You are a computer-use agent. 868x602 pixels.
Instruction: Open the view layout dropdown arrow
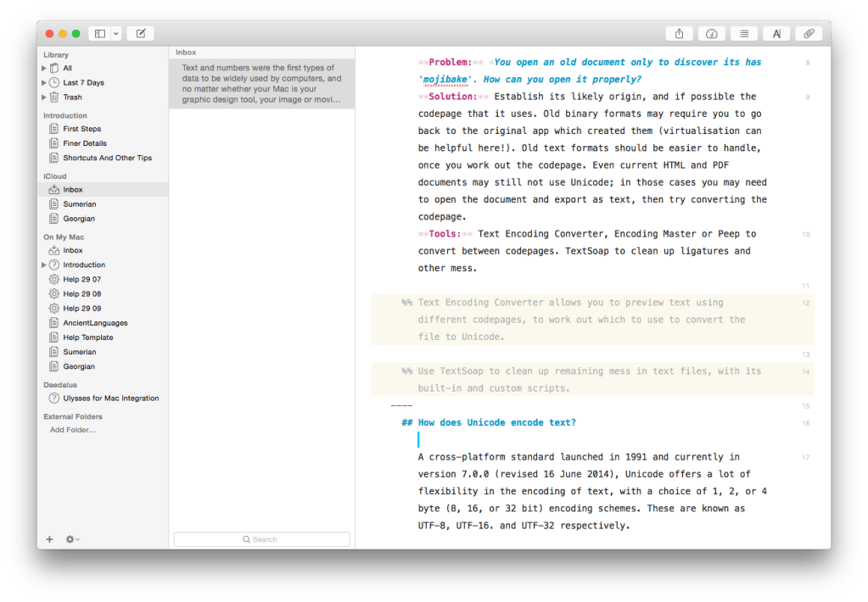(x=115, y=34)
